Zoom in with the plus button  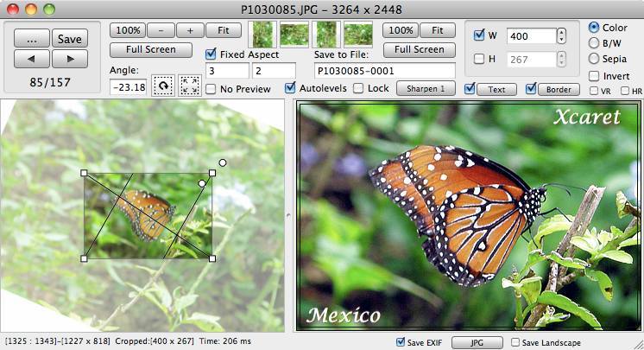190,30
